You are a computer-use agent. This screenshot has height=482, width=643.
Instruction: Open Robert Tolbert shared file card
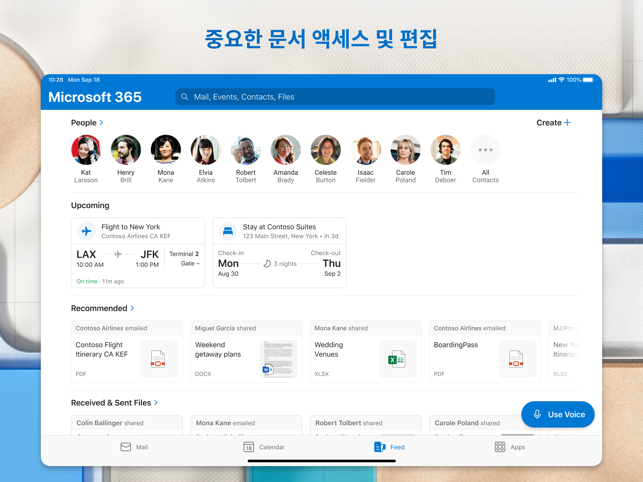365,425
